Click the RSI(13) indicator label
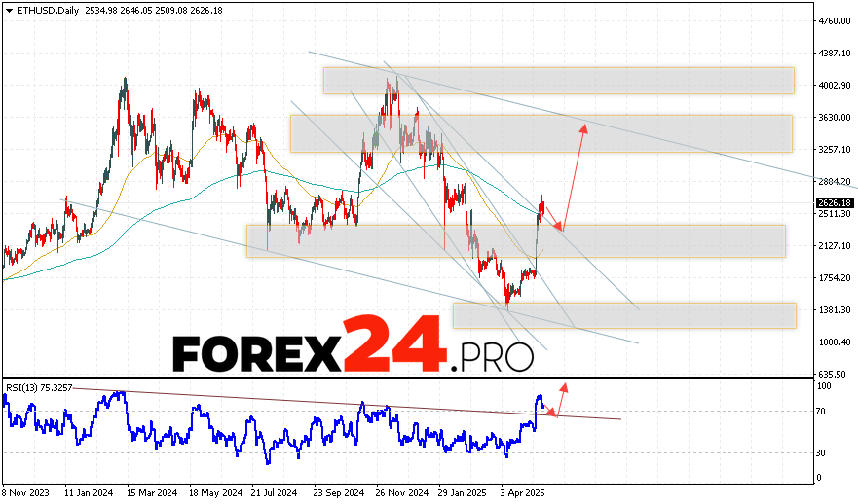 click(40, 386)
